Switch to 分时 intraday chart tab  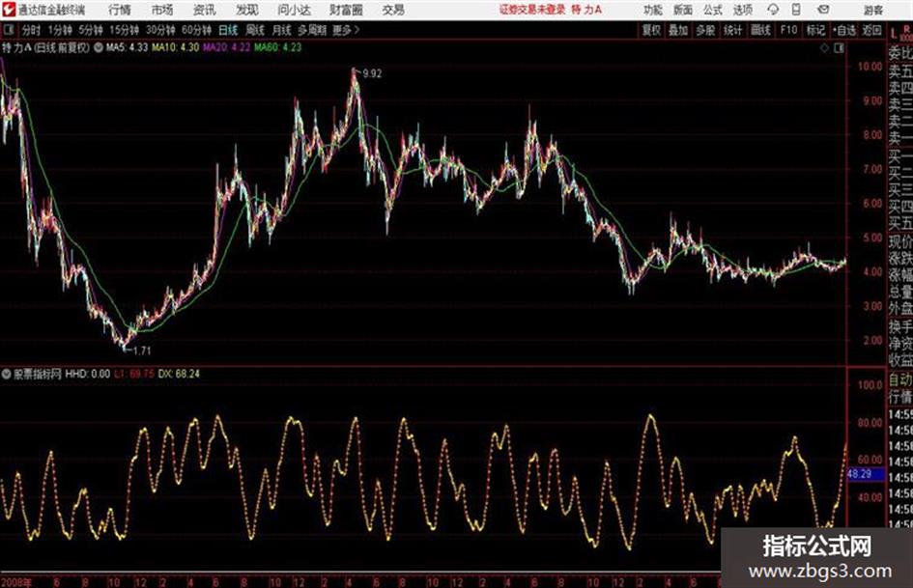point(32,30)
